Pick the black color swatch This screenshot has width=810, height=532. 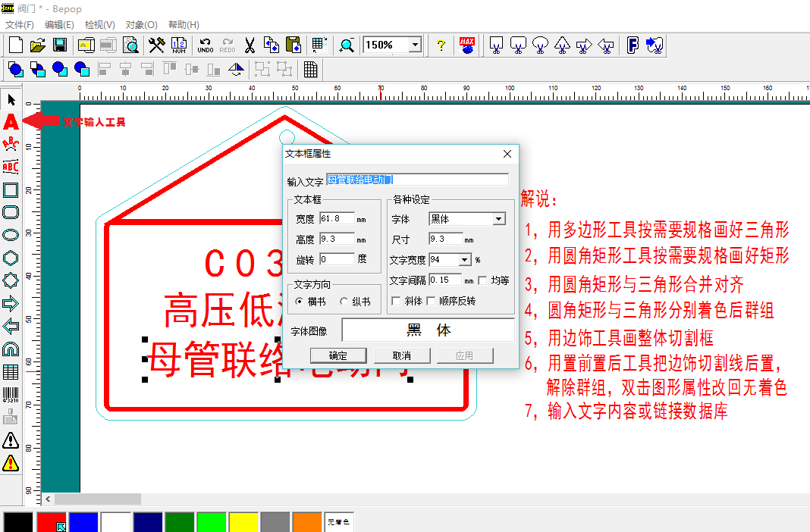19,522
